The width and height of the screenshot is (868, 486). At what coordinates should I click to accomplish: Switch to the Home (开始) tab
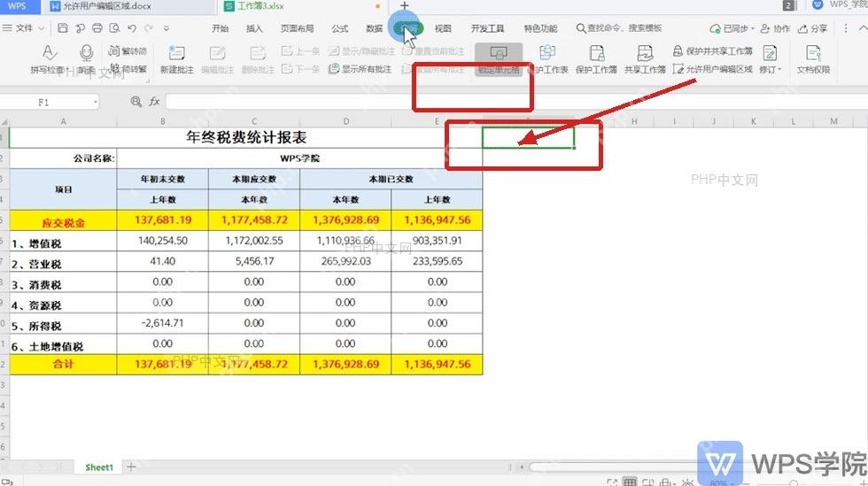(x=221, y=28)
